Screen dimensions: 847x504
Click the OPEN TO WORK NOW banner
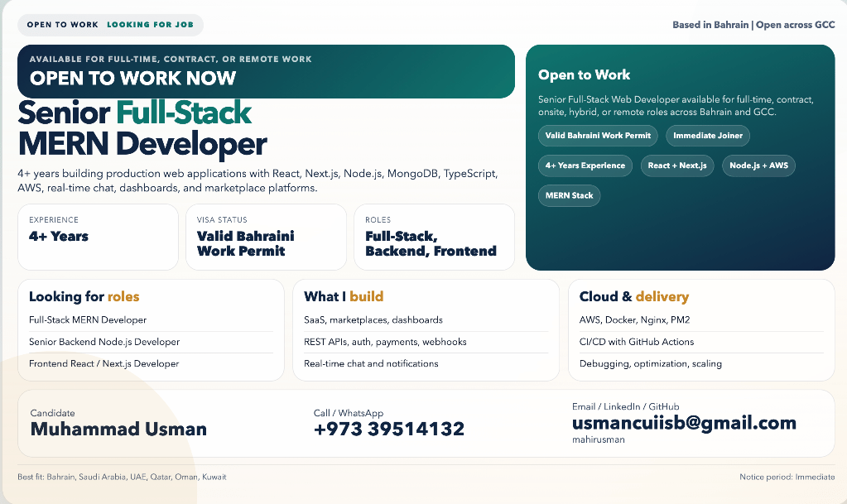[266, 71]
